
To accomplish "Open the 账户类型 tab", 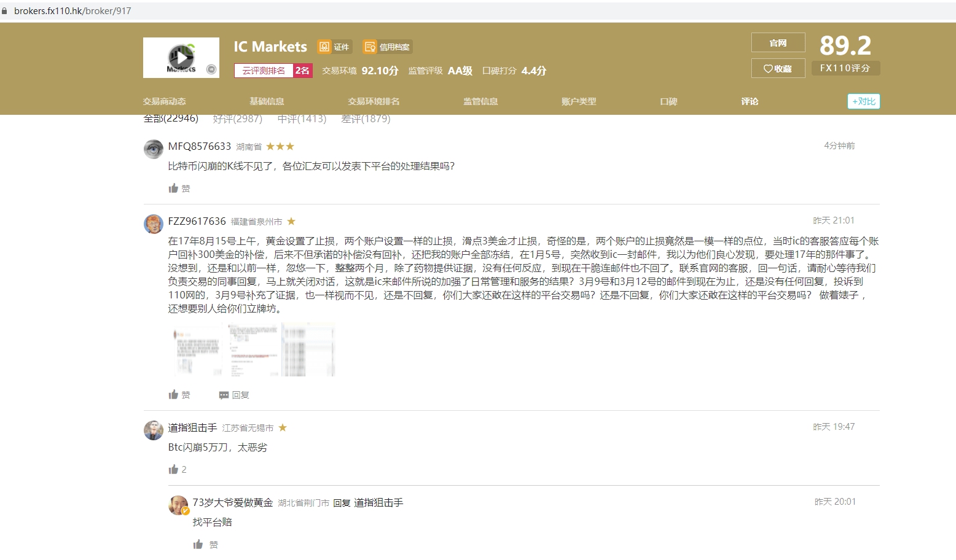I will (579, 101).
